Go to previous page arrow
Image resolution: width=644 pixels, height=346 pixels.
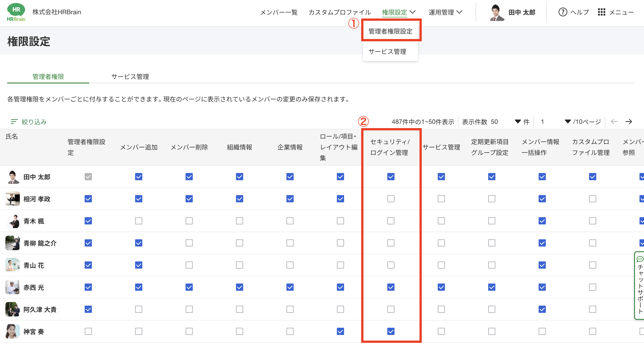[614, 122]
